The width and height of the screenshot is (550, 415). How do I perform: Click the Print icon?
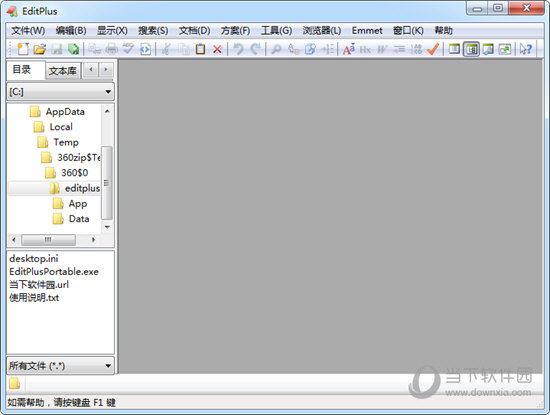(112, 49)
